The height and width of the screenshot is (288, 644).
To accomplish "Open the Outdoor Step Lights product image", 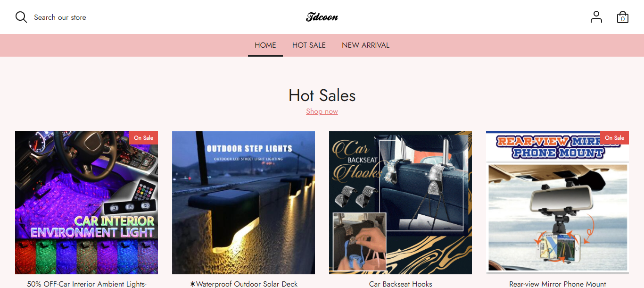I will click(243, 203).
